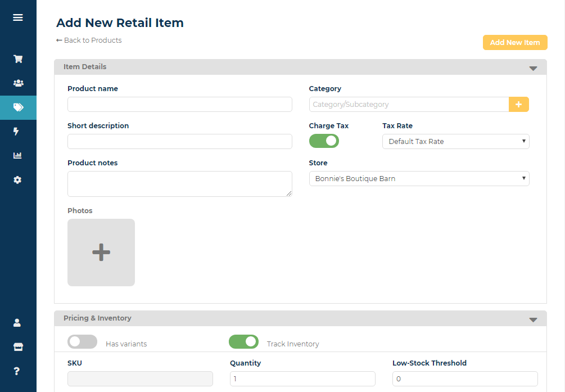The image size is (565, 392).
Task: Open the hamburger menu in sidebar
Action: pyautogui.click(x=18, y=17)
